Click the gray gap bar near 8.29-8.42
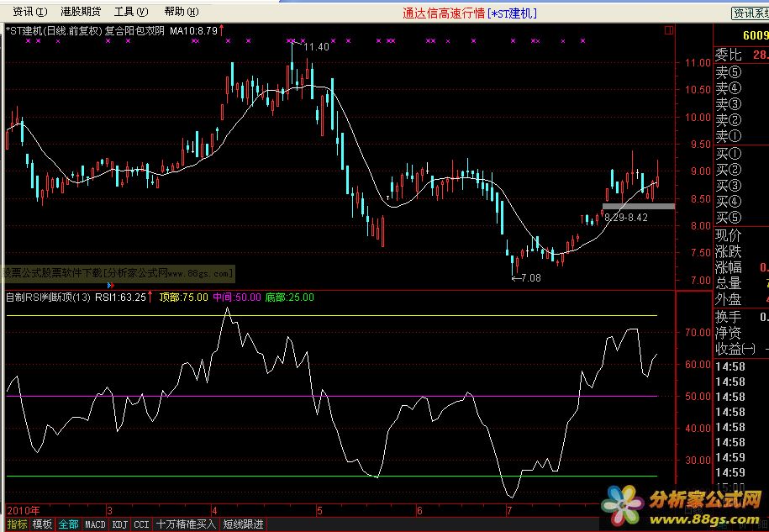 [639, 207]
